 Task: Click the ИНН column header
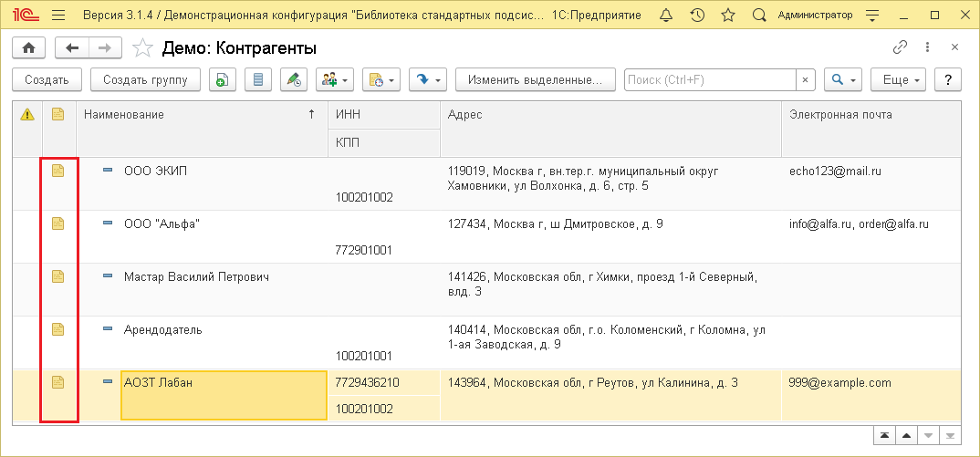(384, 114)
